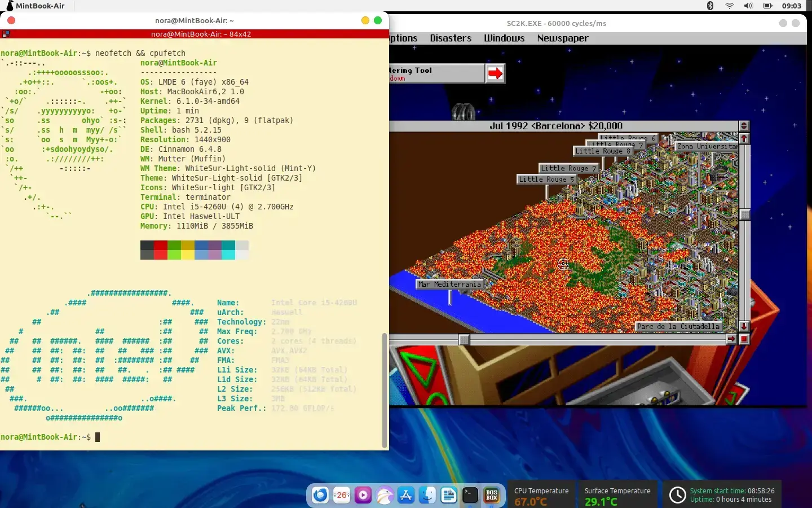Click the red square corner button
The image size is (812, 508).
(x=744, y=339)
